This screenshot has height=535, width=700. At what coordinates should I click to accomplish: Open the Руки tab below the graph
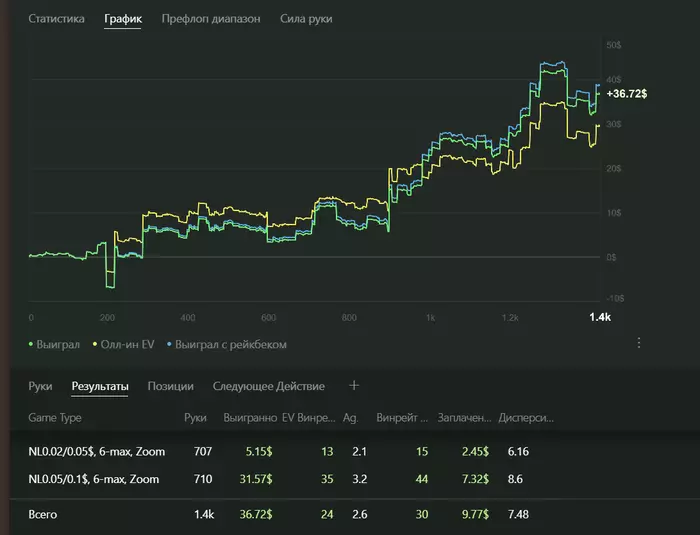[x=40, y=386]
